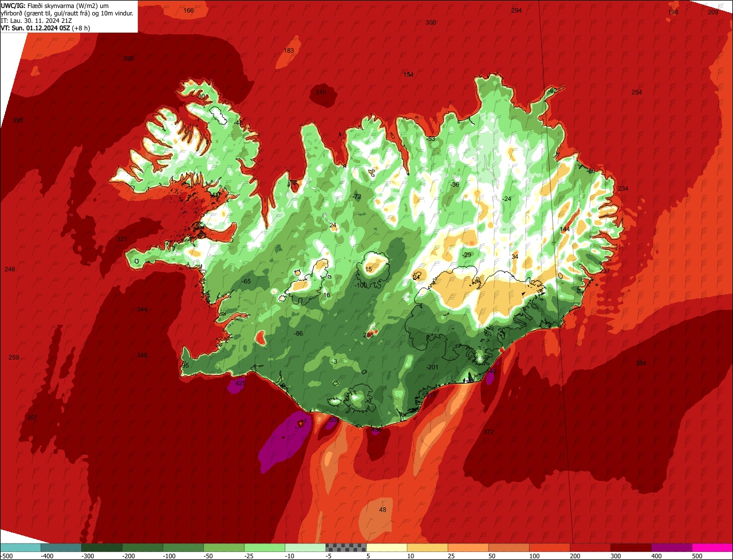Click the map value '310' in dark patch
Viewport: 733px width, 560px height.
[321, 92]
